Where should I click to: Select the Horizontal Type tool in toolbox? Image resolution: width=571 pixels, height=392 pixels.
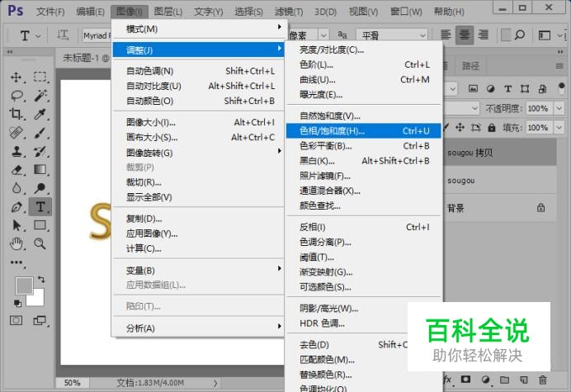[40, 207]
